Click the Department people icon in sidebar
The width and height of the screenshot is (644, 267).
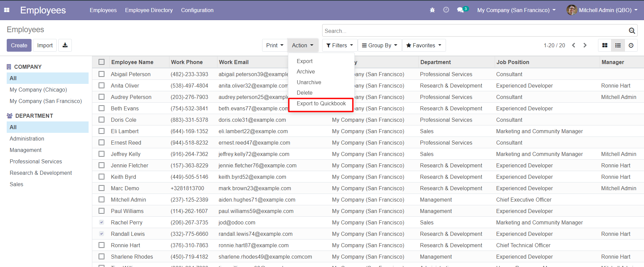[9, 116]
